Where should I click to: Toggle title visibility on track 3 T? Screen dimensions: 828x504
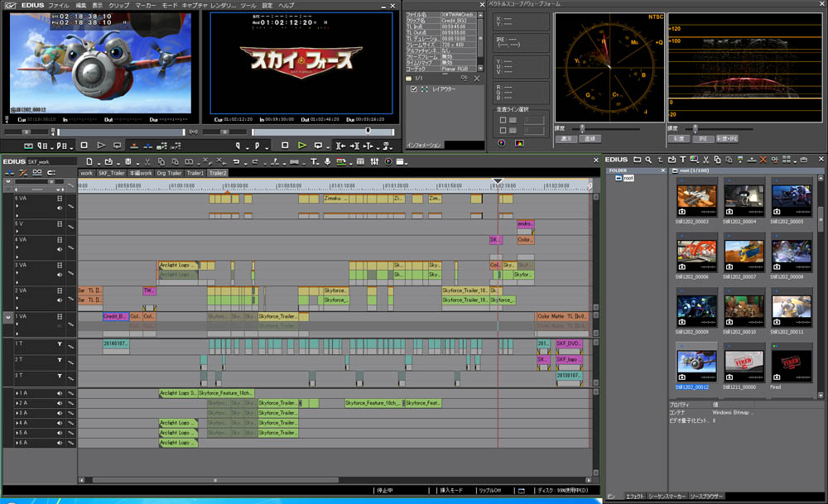(x=60, y=376)
